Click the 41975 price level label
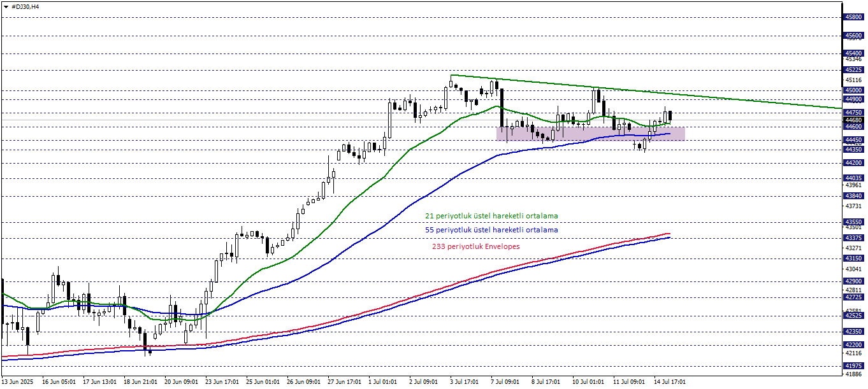868x389 pixels. [853, 366]
